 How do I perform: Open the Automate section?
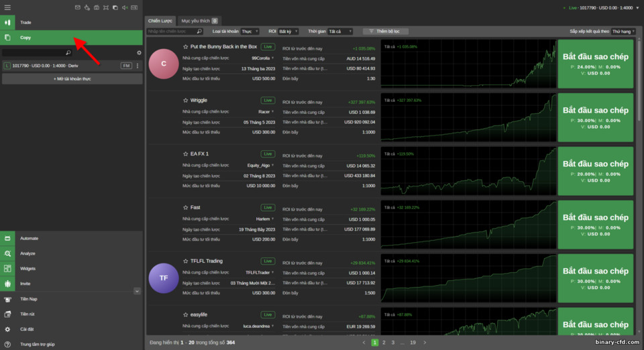(72, 239)
